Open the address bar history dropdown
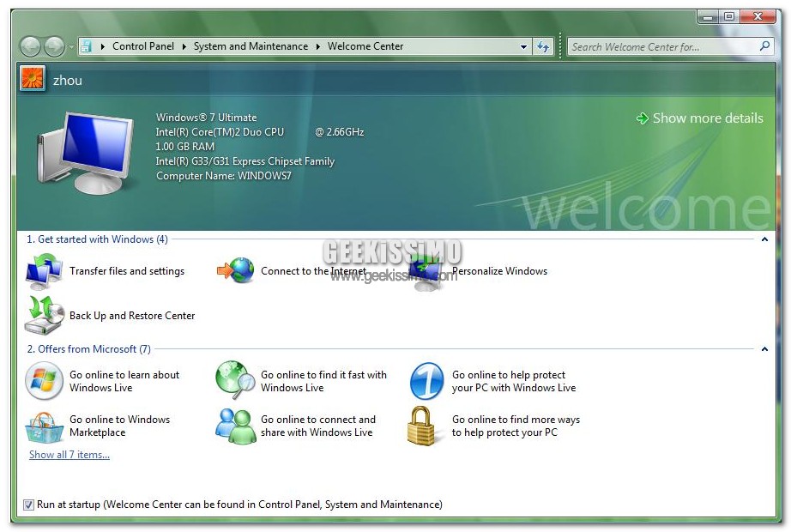Image resolution: width=791 pixels, height=532 pixels. [x=523, y=46]
